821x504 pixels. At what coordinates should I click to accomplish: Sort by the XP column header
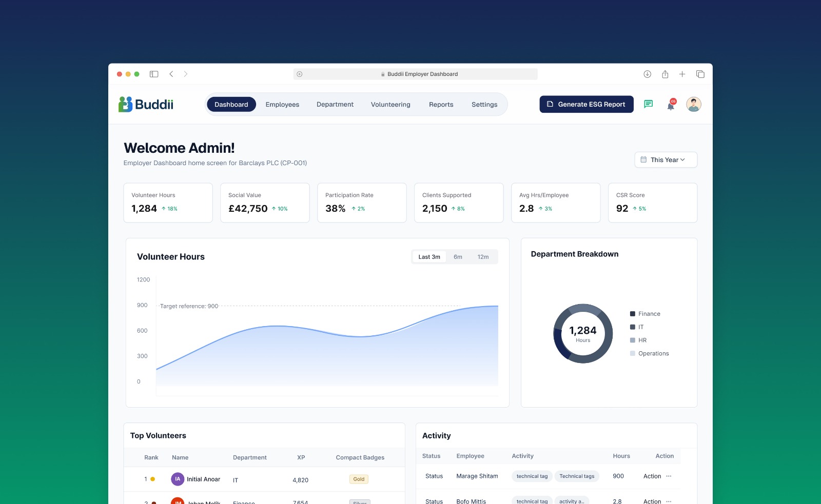click(x=301, y=457)
